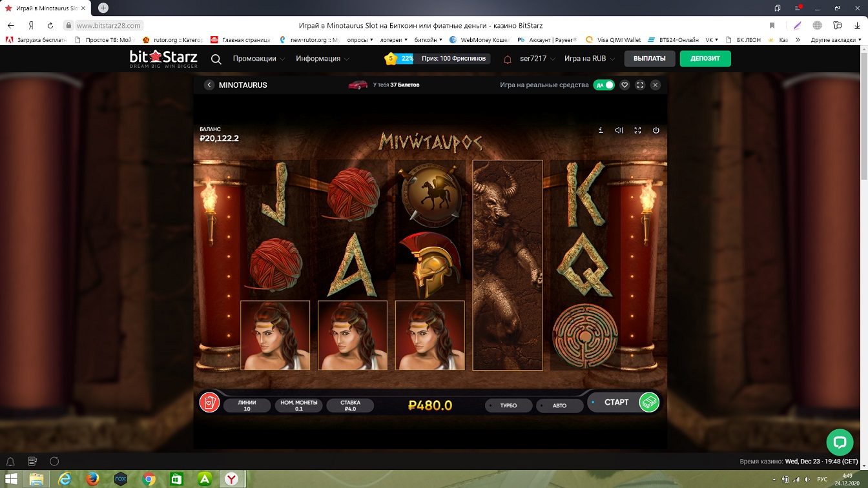The width and height of the screenshot is (868, 488).
Task: Reload the page in the browser
Action: click(x=50, y=25)
